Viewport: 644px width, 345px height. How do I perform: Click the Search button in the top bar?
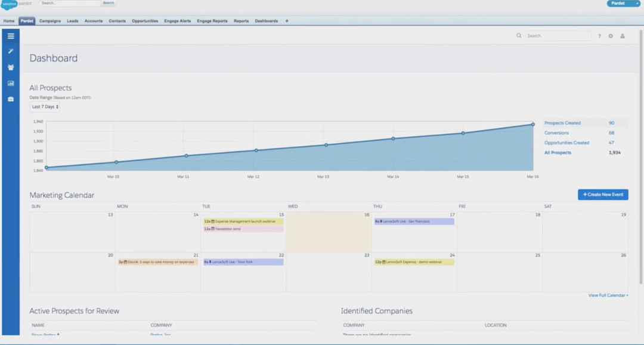(109, 3)
